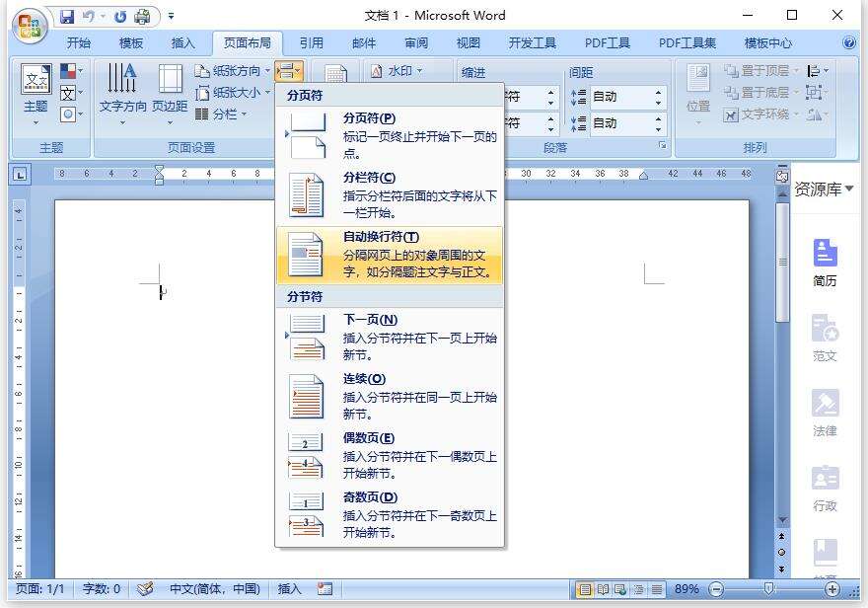Insert 连续(O) continuous section break
This screenshot has width=868, height=608.
(390, 396)
